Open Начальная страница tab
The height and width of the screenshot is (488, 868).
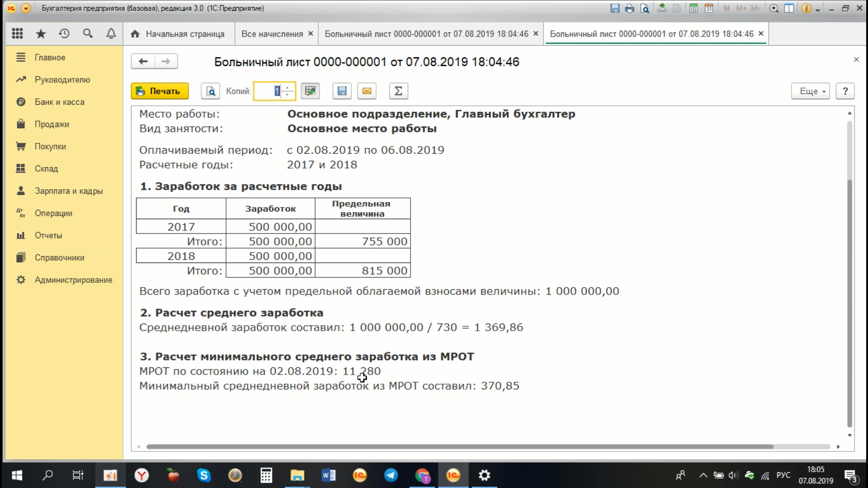coord(184,34)
